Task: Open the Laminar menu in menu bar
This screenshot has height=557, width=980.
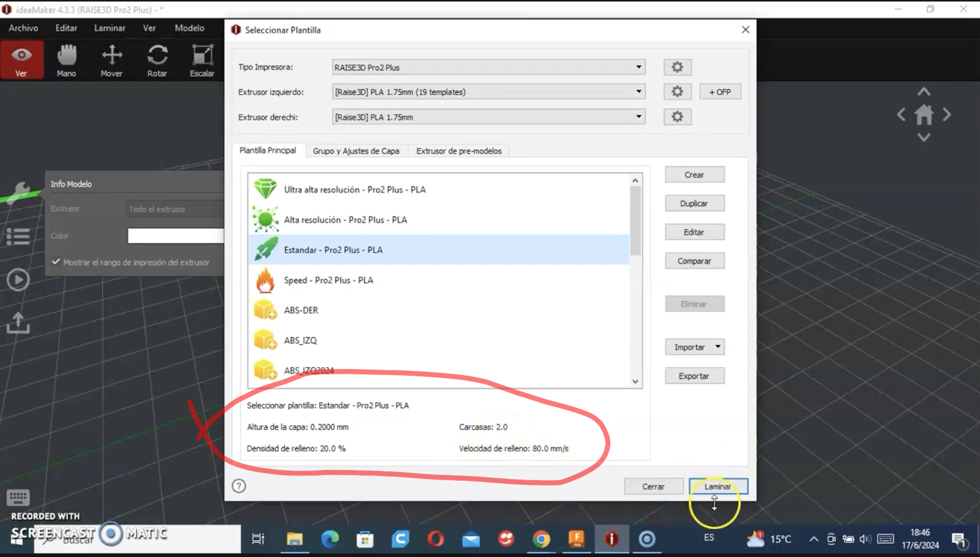Action: 110,28
